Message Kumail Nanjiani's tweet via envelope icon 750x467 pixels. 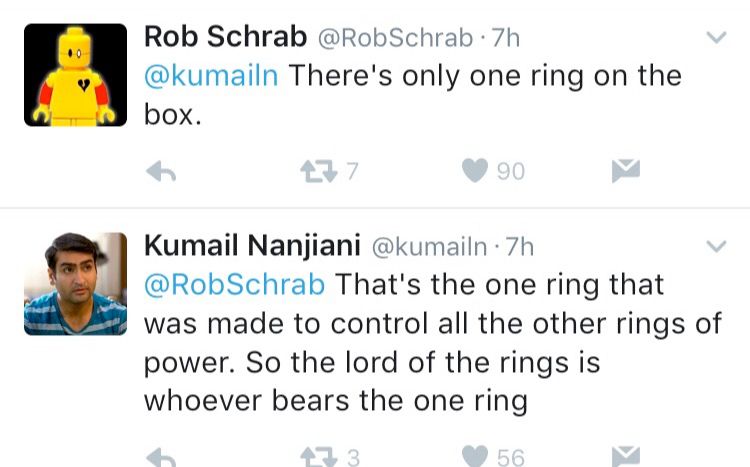626,457
